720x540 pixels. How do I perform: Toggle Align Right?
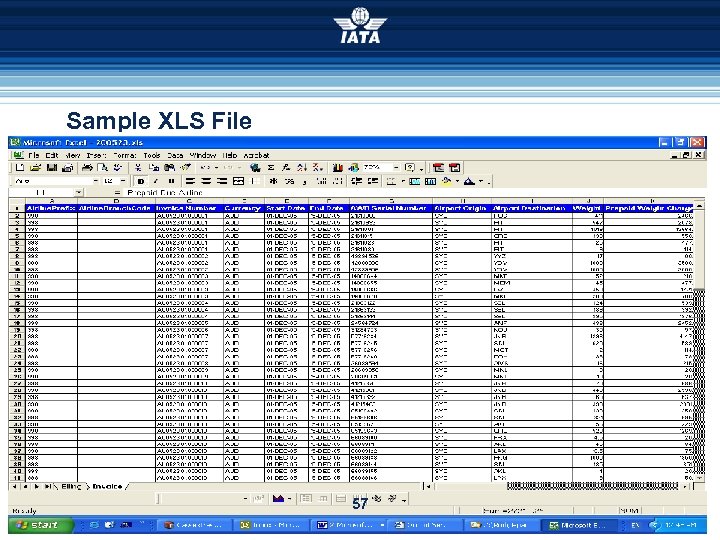pos(222,181)
